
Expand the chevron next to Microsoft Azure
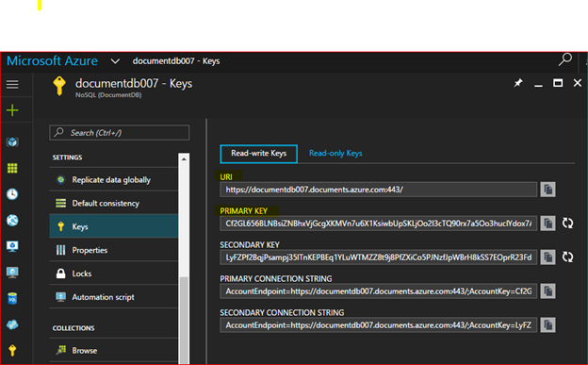click(115, 61)
